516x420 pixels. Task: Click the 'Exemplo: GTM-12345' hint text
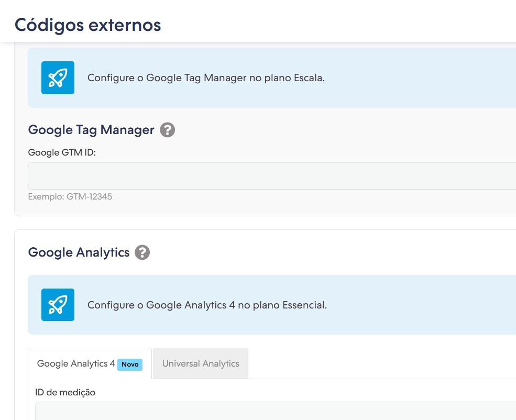click(70, 197)
